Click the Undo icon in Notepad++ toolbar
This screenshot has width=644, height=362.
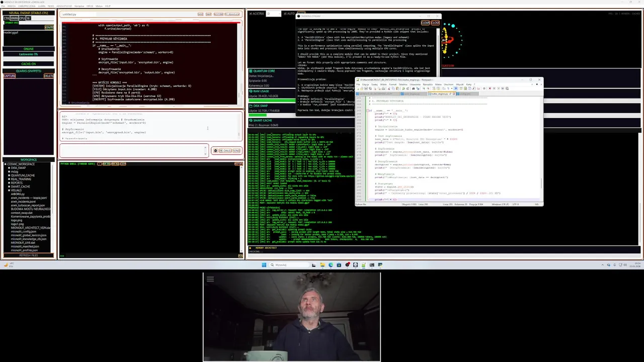coord(404,88)
